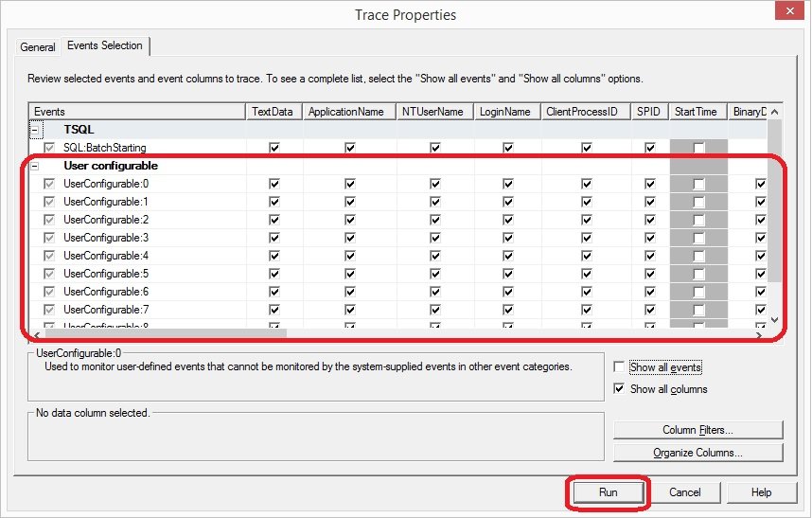Toggle the UserConfigurable:0 event checkbox
This screenshot has width=812, height=518.
click(49, 184)
